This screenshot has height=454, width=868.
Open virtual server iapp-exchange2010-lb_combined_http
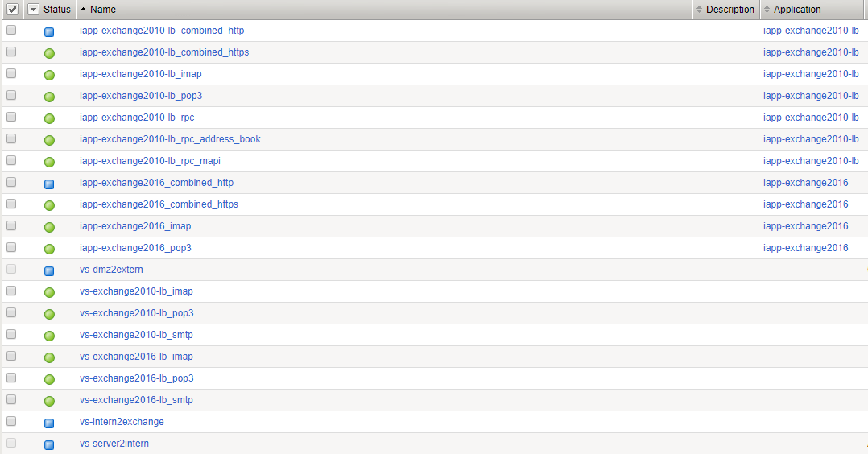point(162,31)
